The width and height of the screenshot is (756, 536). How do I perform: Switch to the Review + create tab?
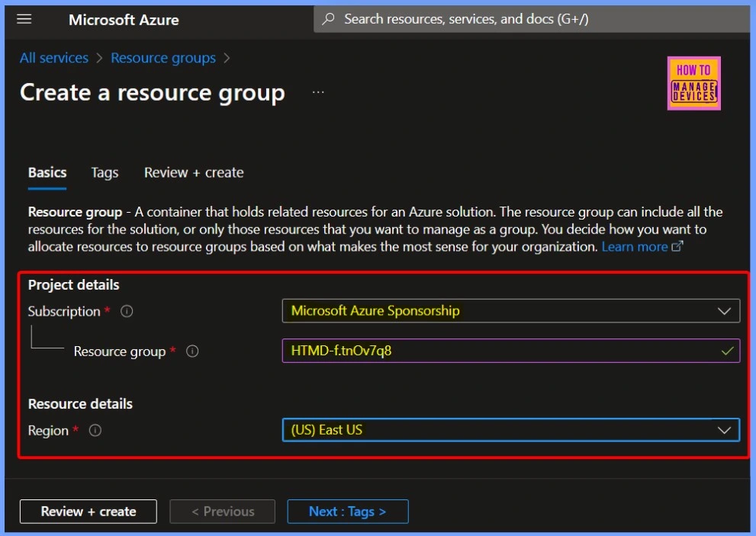point(194,172)
